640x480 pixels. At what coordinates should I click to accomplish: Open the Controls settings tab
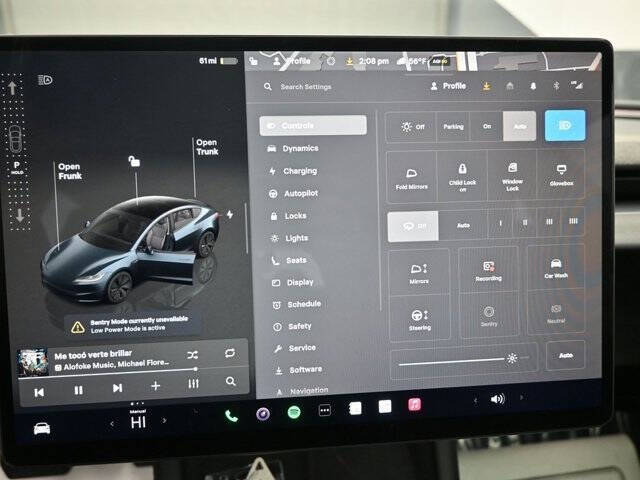(x=313, y=125)
